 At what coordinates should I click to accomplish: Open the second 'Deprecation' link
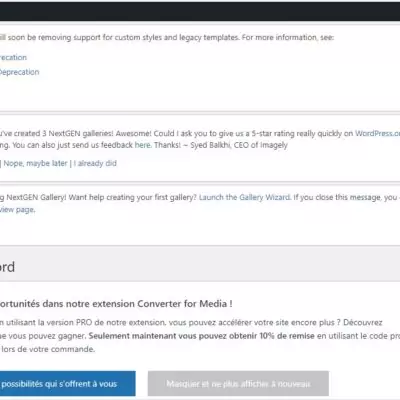pos(19,72)
